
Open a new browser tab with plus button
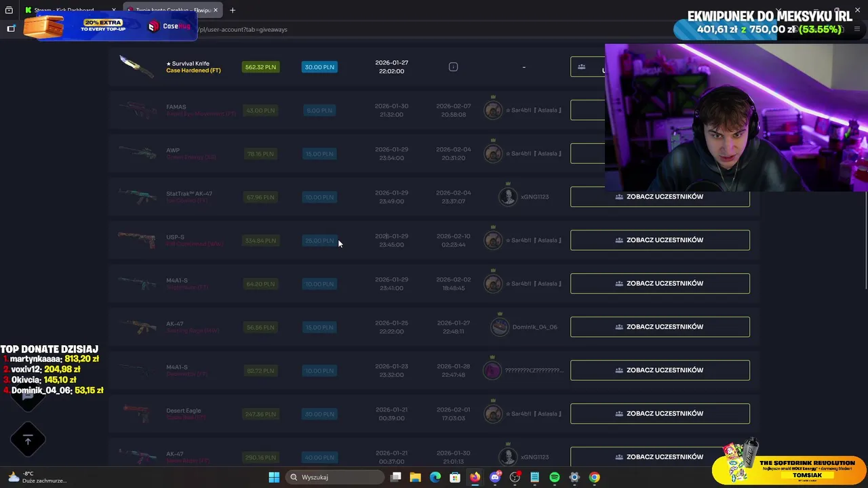[x=233, y=10]
